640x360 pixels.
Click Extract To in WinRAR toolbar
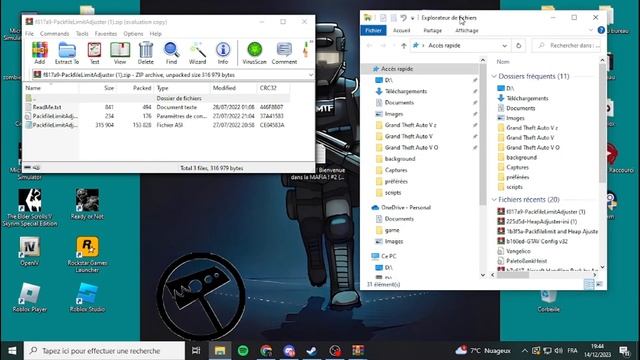(67, 53)
